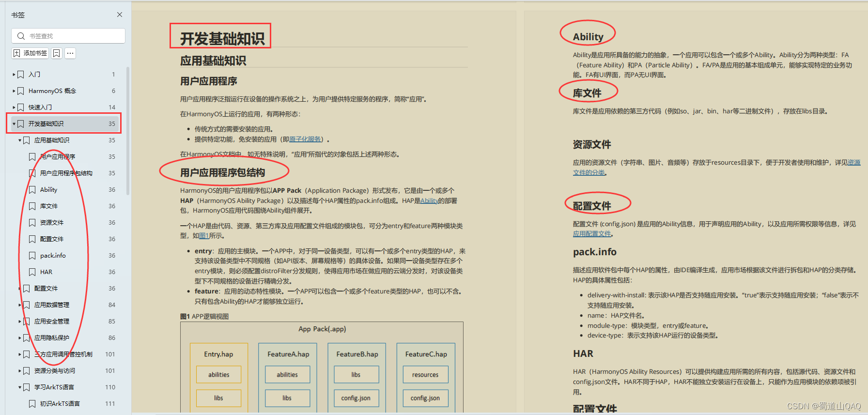The width and height of the screenshot is (868, 415).
Task: Click the resources box under FeatureC.hap
Action: point(426,375)
